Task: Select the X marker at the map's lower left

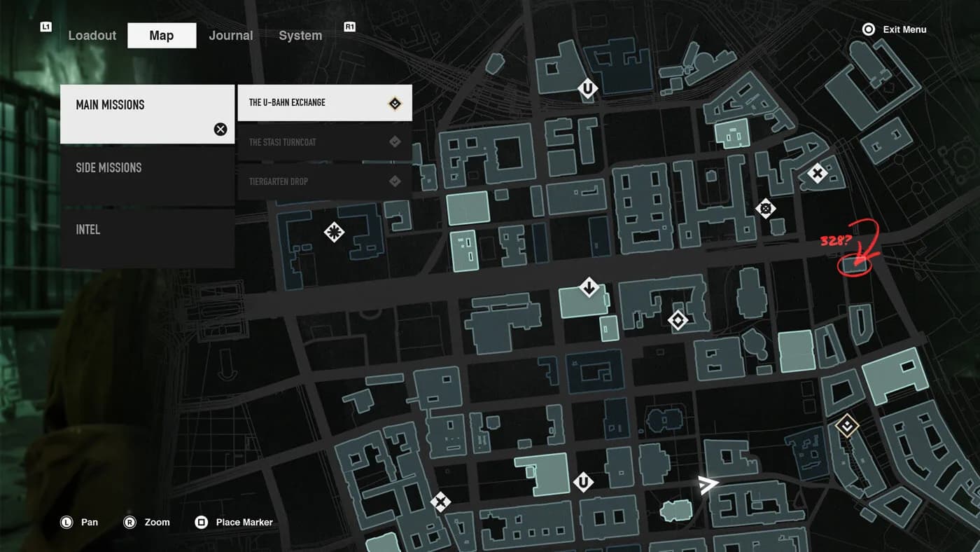Action: tap(440, 502)
